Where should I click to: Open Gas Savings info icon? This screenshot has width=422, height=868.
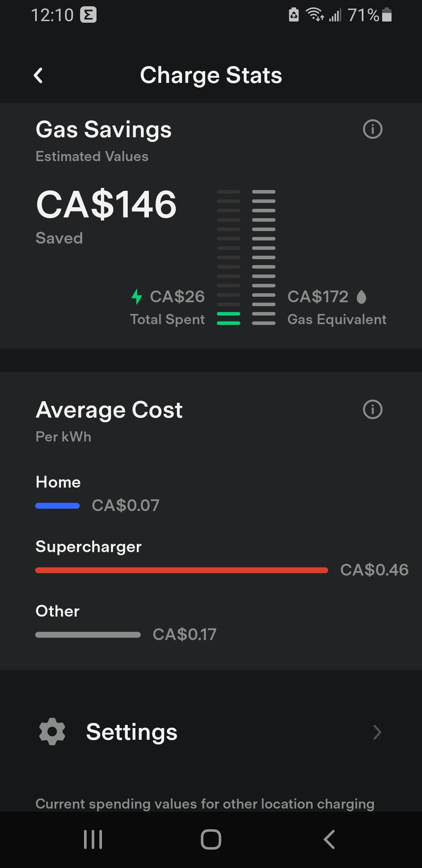[x=372, y=129]
